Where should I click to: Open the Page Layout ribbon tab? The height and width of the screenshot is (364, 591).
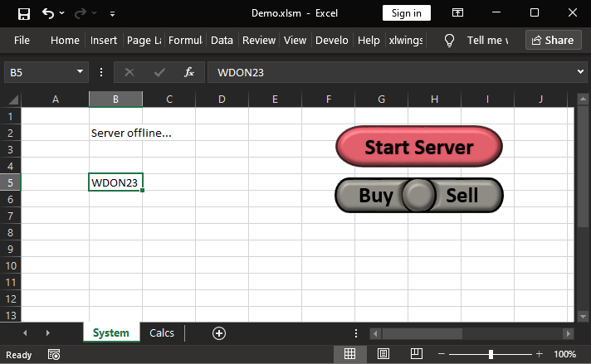tap(144, 41)
